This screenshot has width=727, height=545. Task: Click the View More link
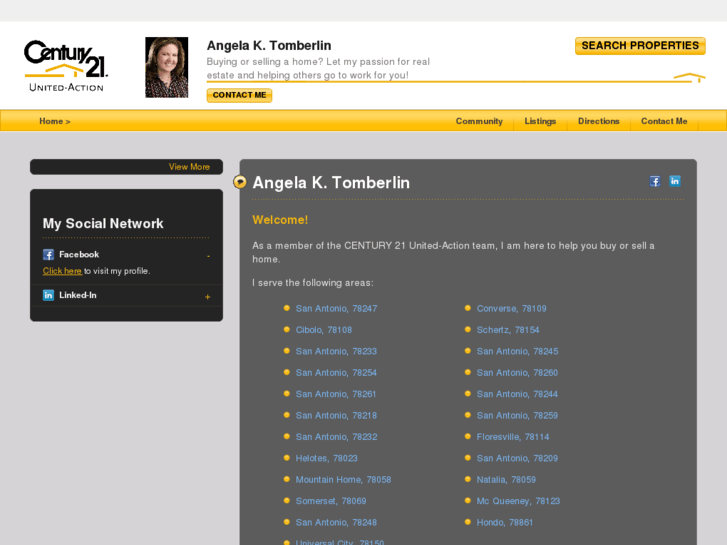[189, 167]
